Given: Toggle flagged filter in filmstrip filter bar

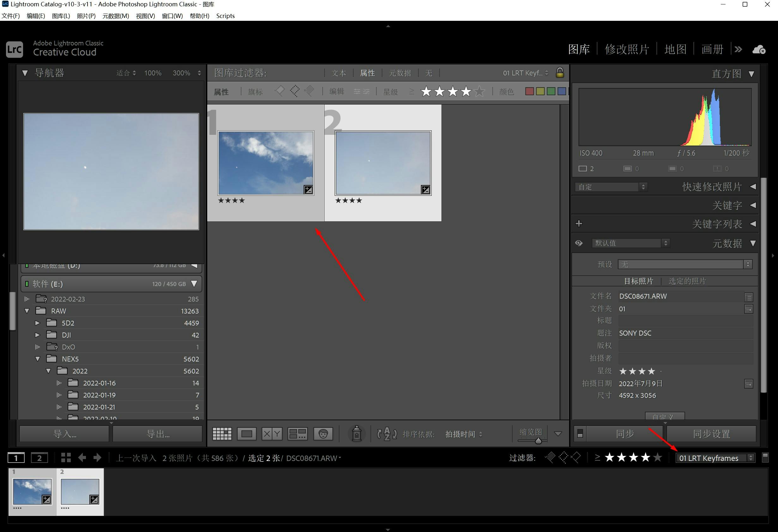Looking at the screenshot, I should [x=550, y=457].
